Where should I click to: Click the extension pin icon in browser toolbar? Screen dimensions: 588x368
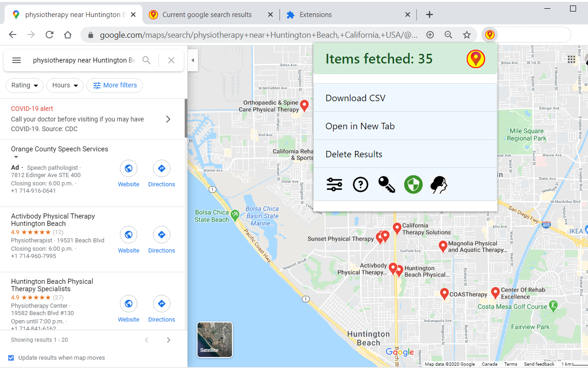tap(490, 34)
